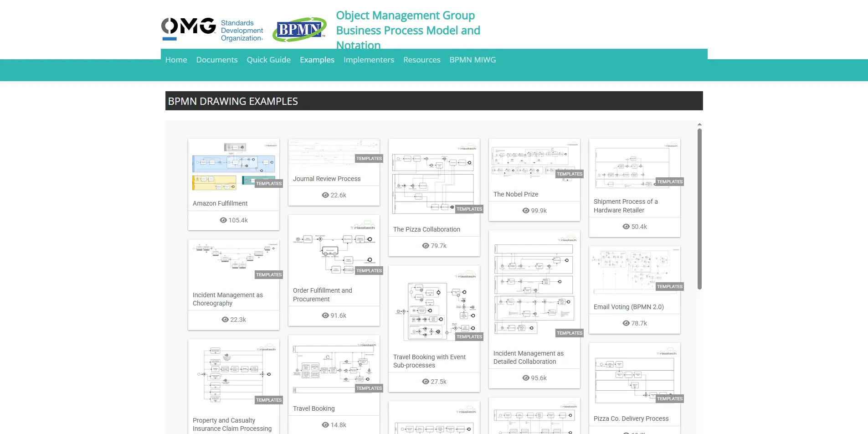
Task: Open the Amazon Fulfillment diagram thumbnail
Action: [233, 166]
